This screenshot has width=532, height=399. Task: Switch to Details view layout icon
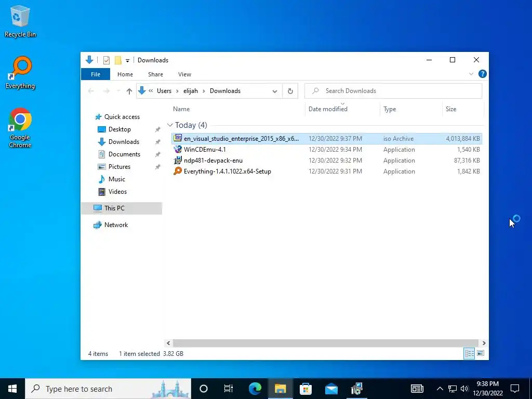(469, 353)
